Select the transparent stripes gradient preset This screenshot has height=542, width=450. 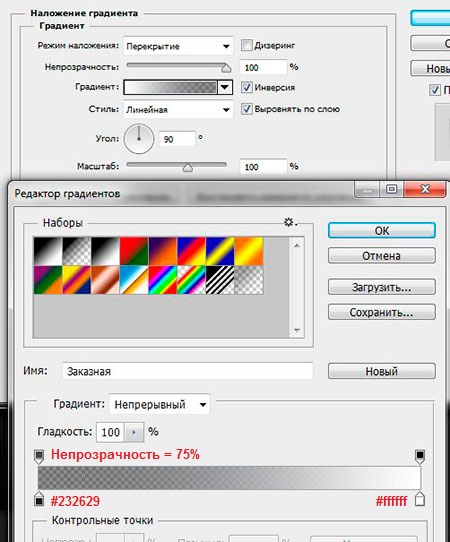pyautogui.click(x=220, y=280)
